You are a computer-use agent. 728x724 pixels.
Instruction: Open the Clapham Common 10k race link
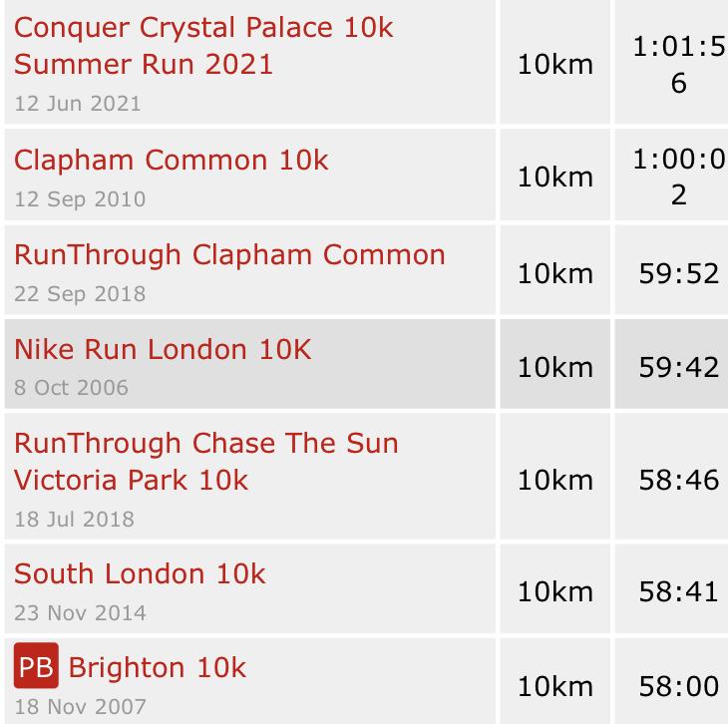pos(172,161)
